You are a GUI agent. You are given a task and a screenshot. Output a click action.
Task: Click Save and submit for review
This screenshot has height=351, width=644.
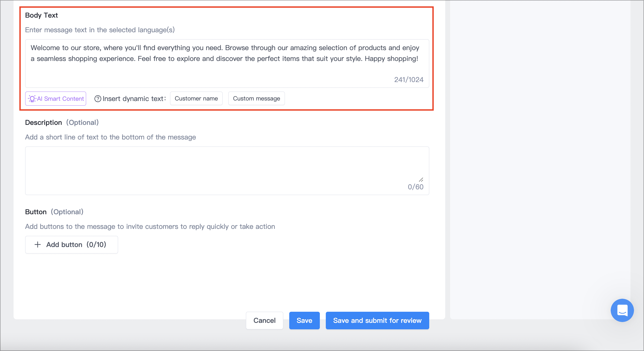[377, 320]
